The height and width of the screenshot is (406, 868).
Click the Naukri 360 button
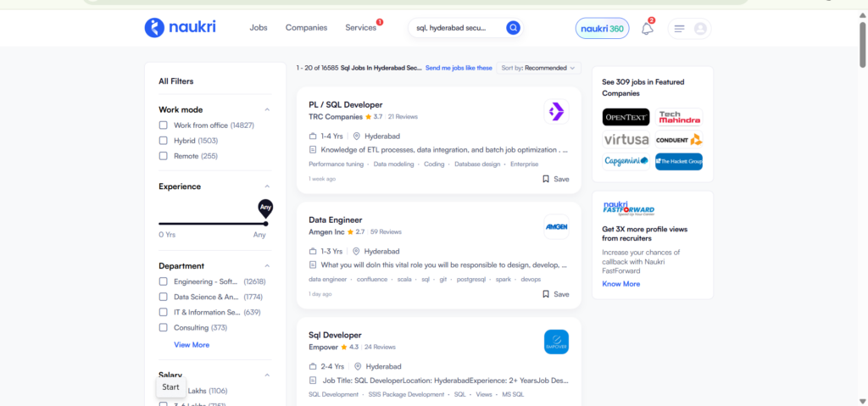point(602,29)
